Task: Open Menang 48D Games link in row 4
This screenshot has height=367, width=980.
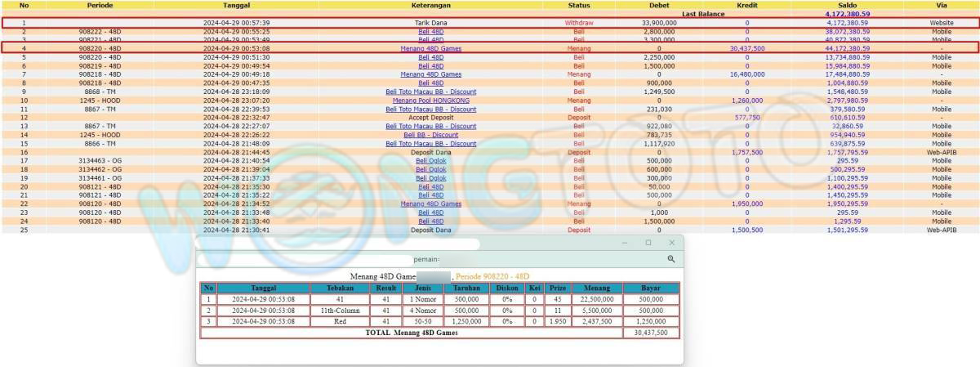Action: click(x=430, y=49)
